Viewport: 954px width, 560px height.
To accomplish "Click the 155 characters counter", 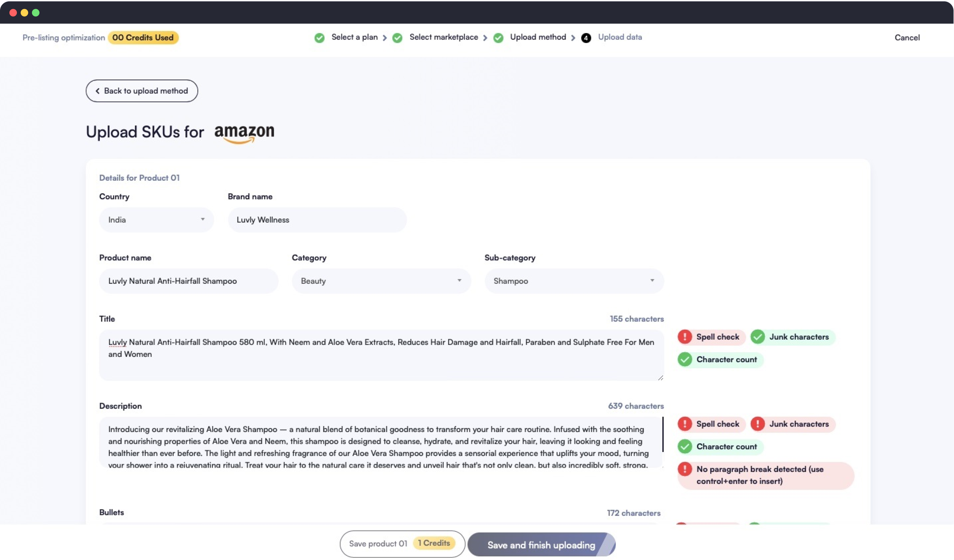I will click(637, 319).
